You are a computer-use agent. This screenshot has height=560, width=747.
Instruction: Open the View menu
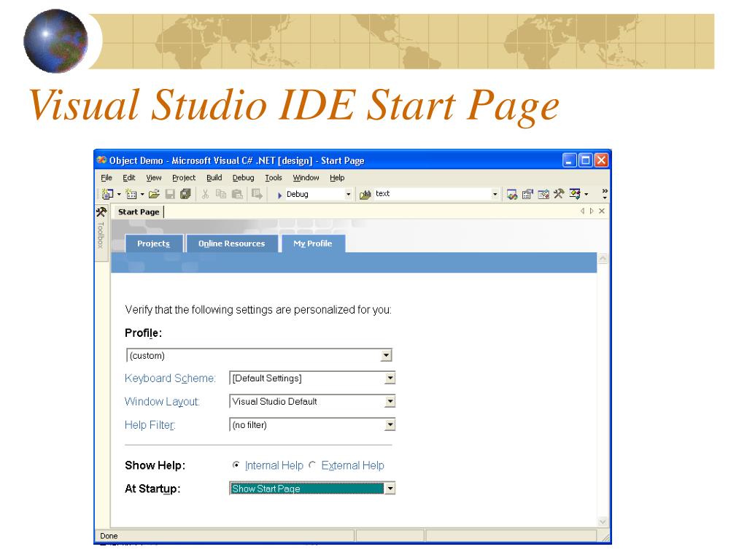pos(153,178)
